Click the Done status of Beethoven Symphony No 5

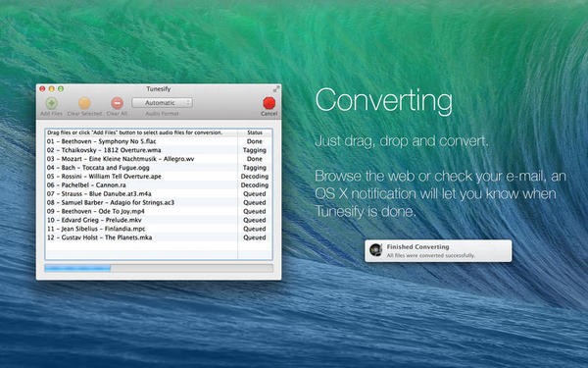255,141
